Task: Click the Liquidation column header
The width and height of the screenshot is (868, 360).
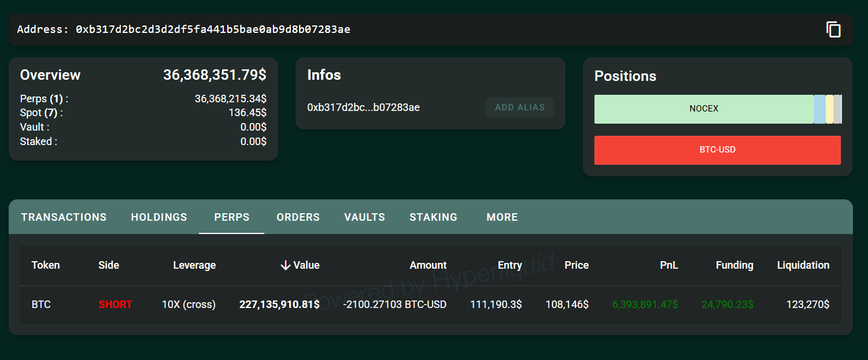Action: click(803, 265)
